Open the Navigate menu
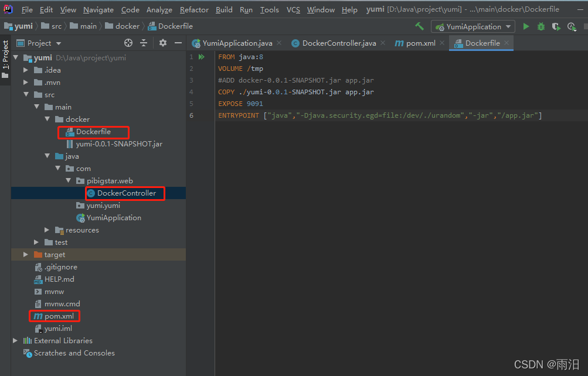 pyautogui.click(x=98, y=10)
